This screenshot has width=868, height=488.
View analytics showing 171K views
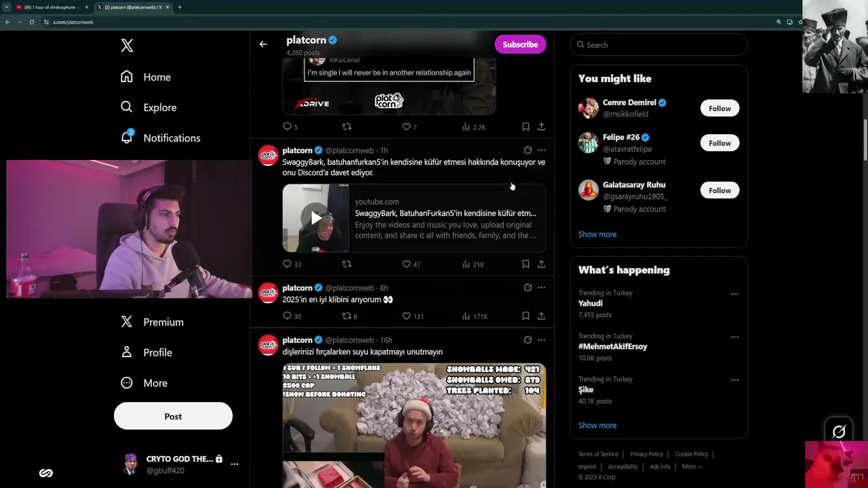tap(474, 316)
